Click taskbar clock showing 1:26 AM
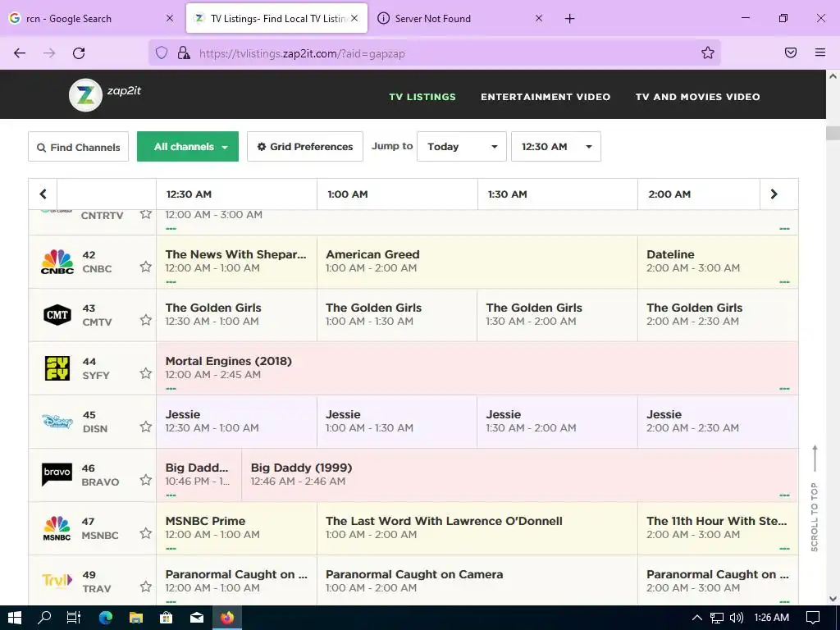 (771, 618)
